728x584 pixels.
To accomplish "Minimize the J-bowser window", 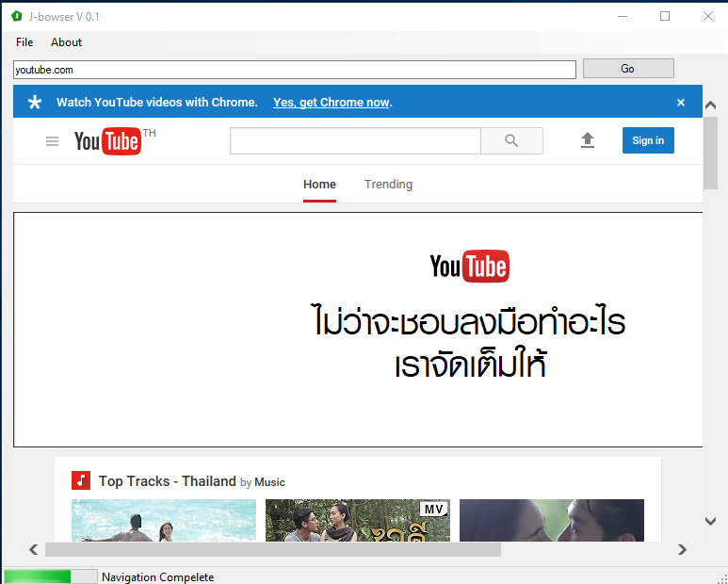I will click(623, 16).
